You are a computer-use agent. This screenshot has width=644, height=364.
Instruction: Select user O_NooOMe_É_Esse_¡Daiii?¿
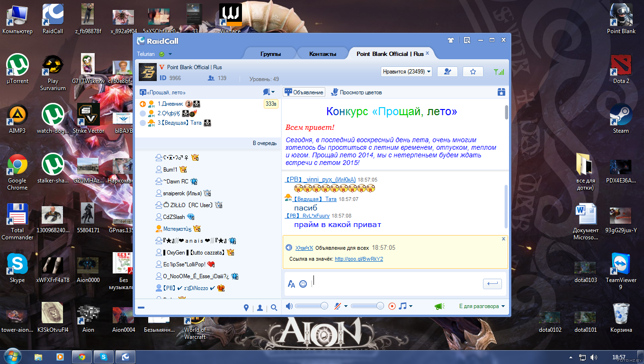click(x=196, y=276)
